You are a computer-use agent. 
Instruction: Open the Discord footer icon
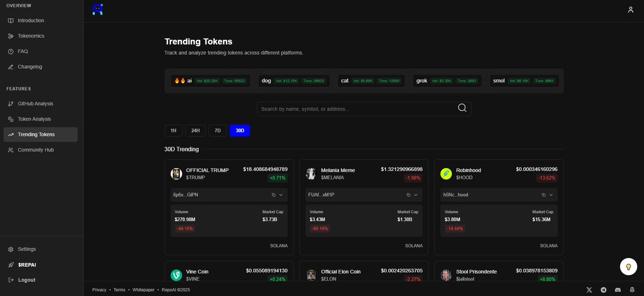(617, 290)
